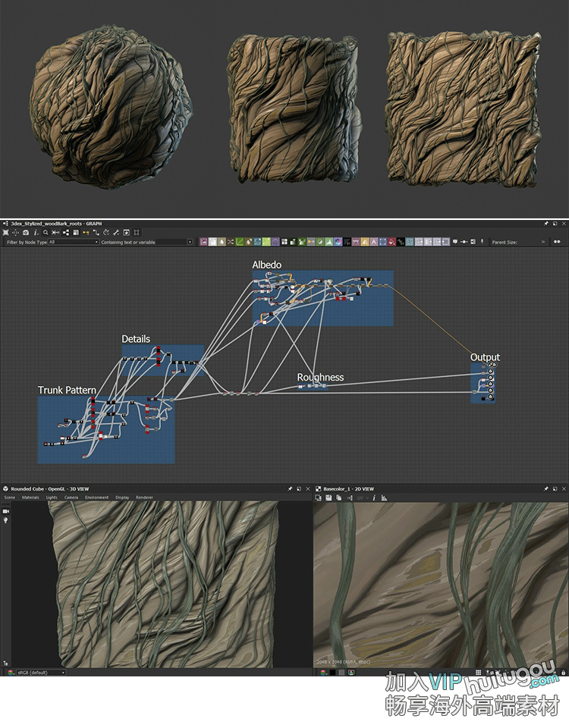Open the sRGB (default) color space dropdown
Viewport: 569px width, 728px height.
(36, 672)
